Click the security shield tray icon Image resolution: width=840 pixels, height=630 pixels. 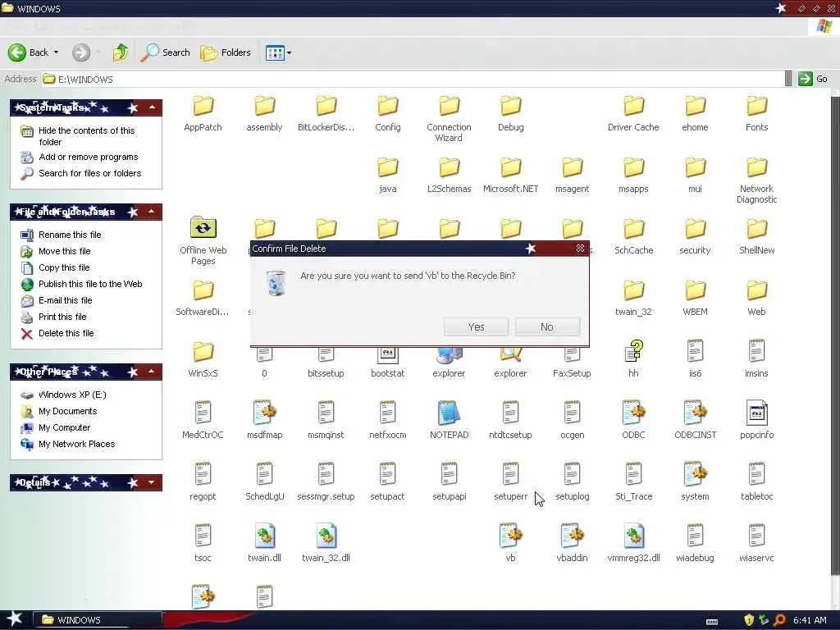click(749, 620)
